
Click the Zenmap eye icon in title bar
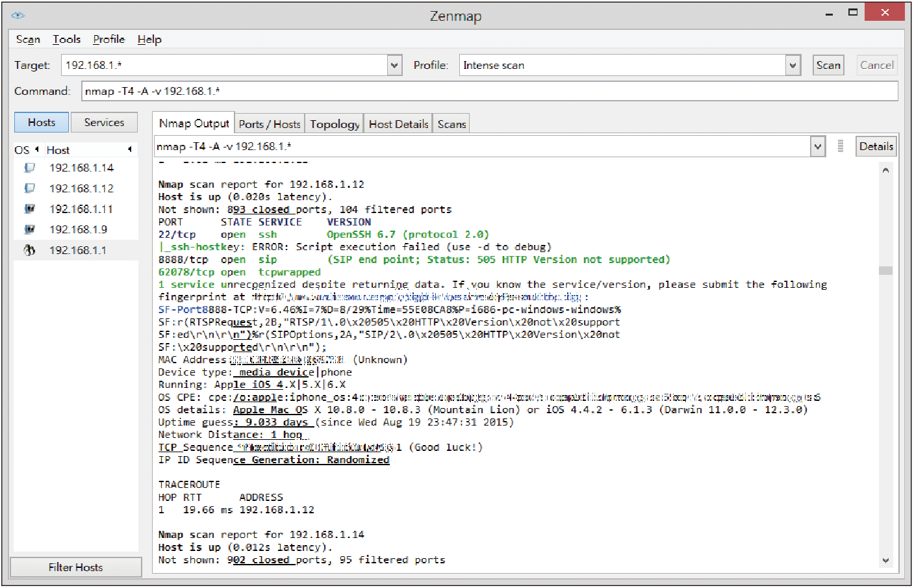click(x=18, y=15)
